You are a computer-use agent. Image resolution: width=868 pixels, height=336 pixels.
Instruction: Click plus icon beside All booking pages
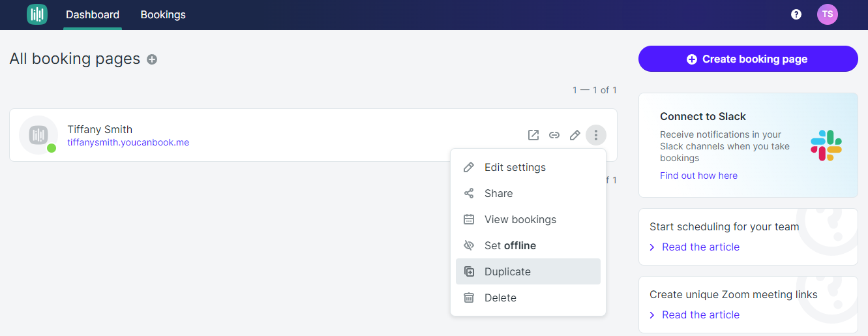click(x=152, y=59)
